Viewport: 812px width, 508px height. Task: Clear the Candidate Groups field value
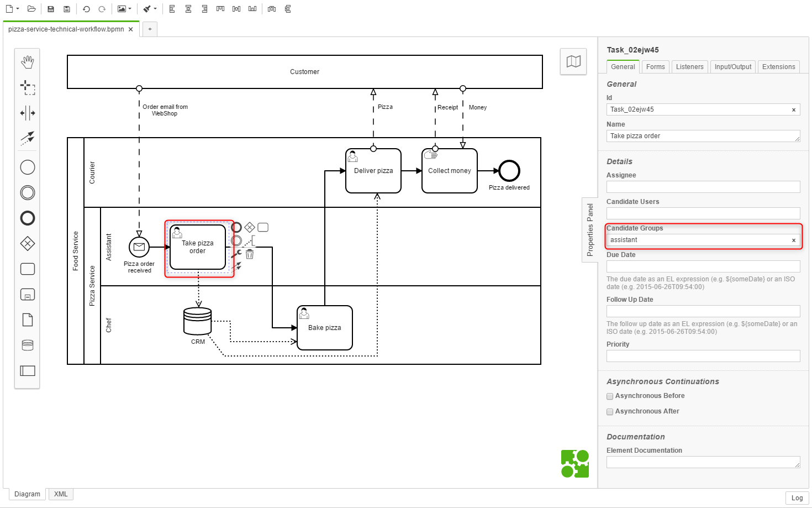[794, 240]
